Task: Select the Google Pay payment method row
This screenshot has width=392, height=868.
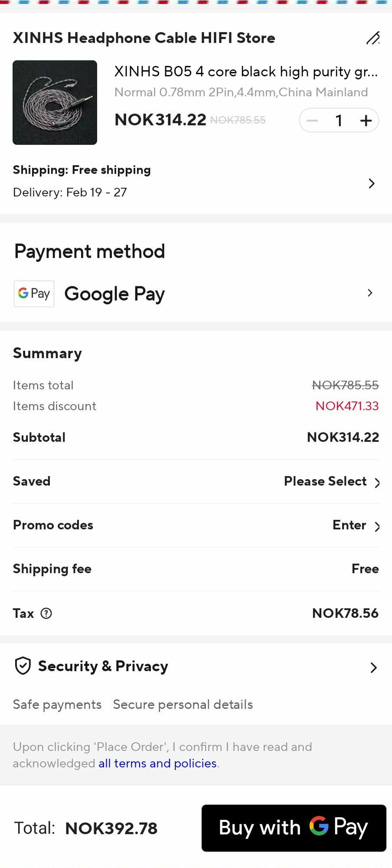Action: [x=196, y=294]
